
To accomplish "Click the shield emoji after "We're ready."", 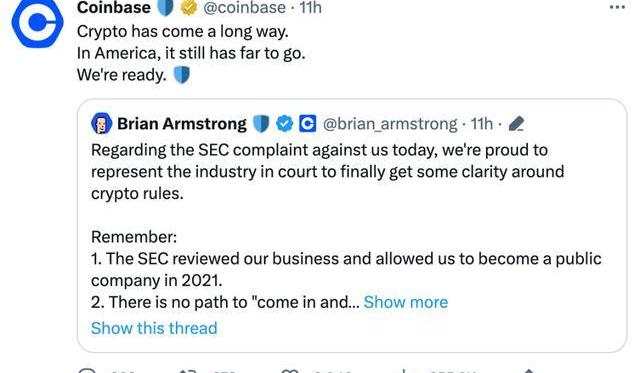I will pyautogui.click(x=182, y=75).
